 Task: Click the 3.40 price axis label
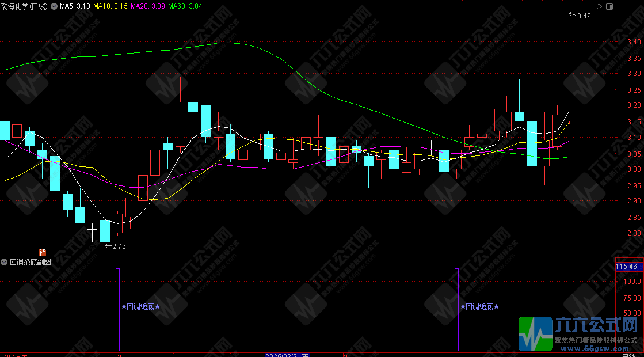634,42
